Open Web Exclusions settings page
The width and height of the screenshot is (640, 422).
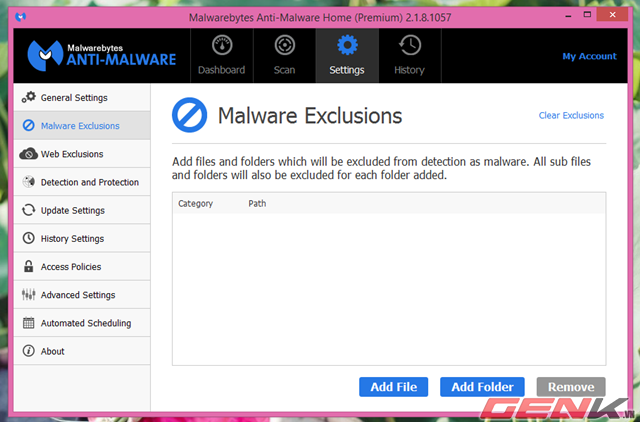pos(82,154)
